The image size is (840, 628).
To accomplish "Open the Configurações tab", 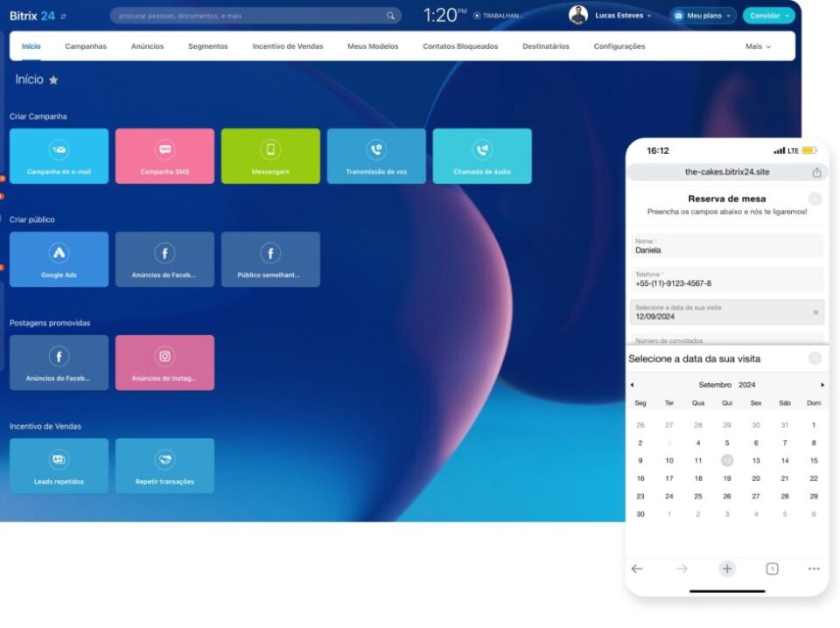I will 619,46.
